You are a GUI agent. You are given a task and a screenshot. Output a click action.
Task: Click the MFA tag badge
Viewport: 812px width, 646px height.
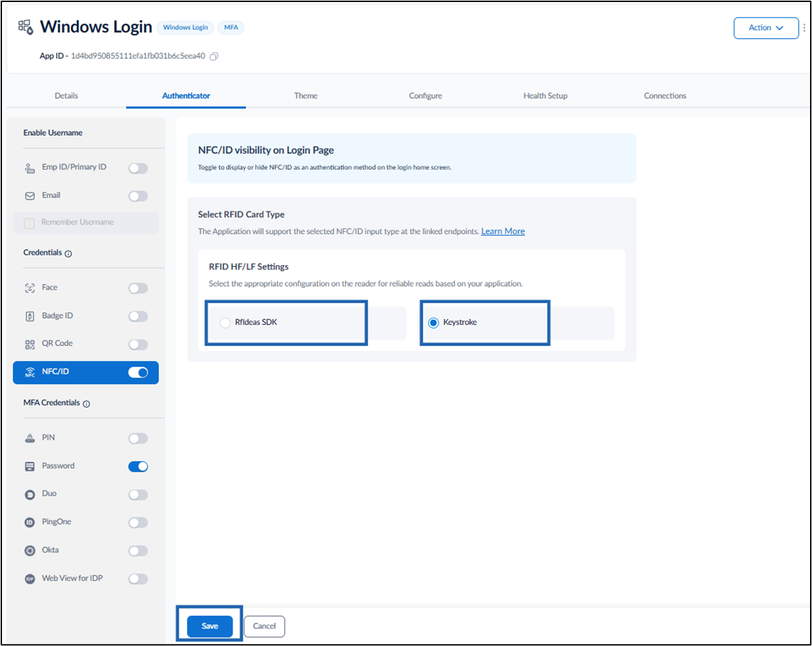tap(231, 27)
